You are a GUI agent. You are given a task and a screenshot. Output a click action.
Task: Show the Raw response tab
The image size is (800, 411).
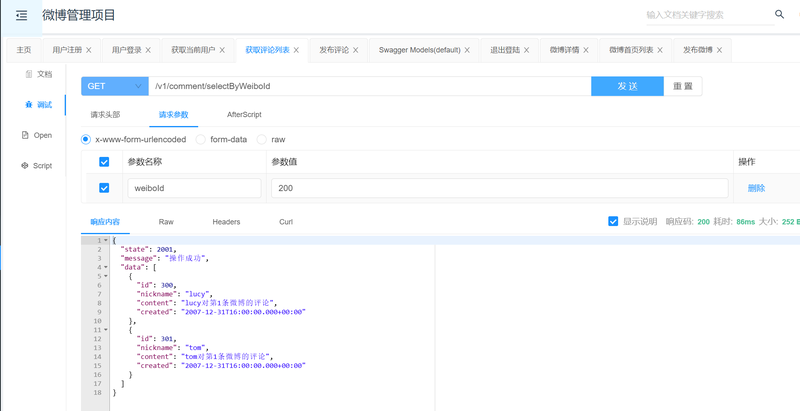pos(166,222)
